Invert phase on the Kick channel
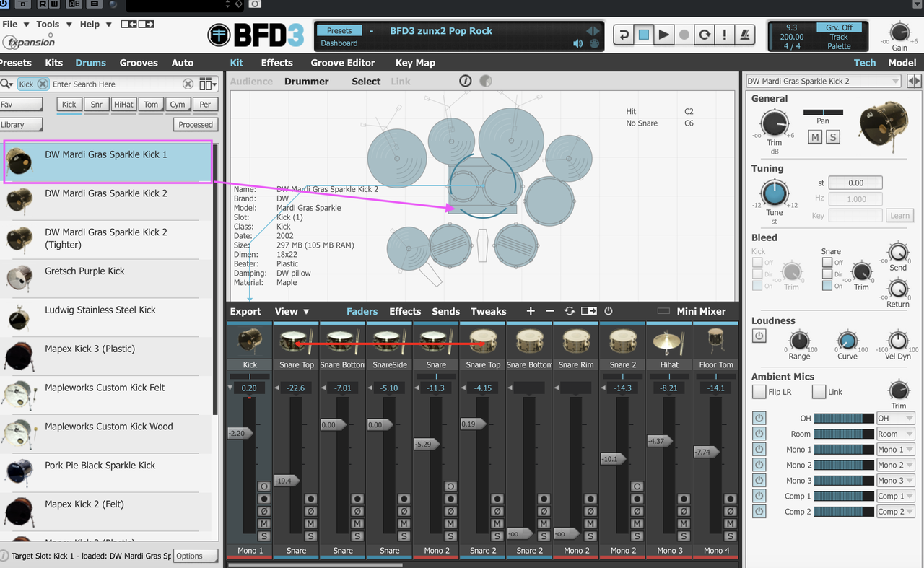This screenshot has width=924, height=568. click(264, 511)
